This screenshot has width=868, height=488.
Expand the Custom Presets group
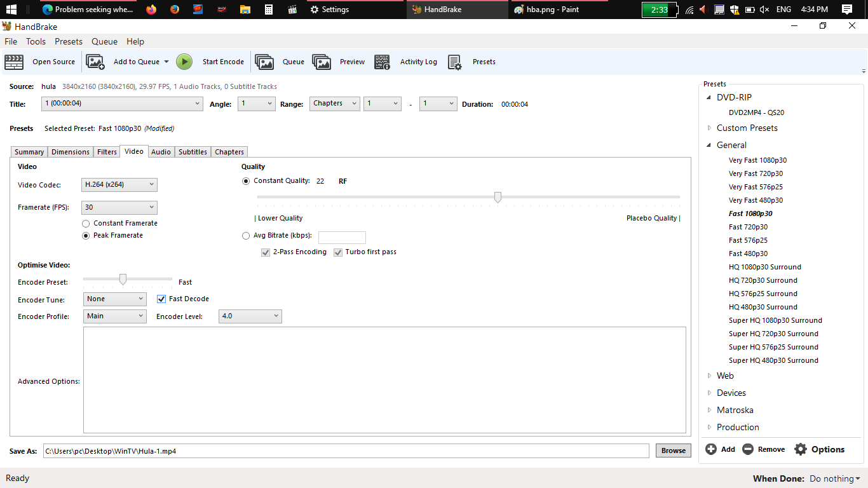(x=710, y=128)
